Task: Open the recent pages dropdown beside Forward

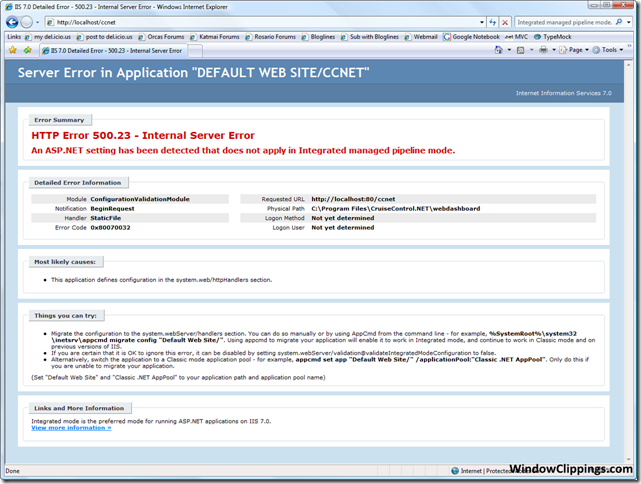Action: click(x=37, y=22)
